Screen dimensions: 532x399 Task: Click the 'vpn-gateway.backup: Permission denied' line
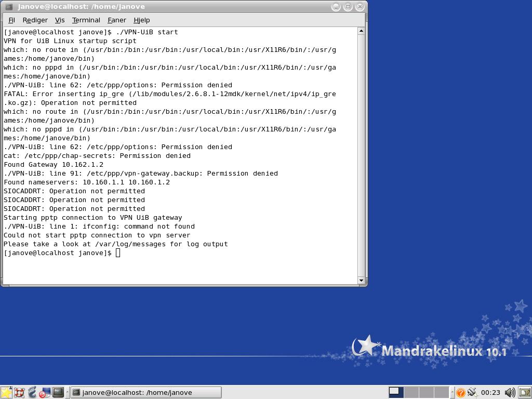[140, 174]
